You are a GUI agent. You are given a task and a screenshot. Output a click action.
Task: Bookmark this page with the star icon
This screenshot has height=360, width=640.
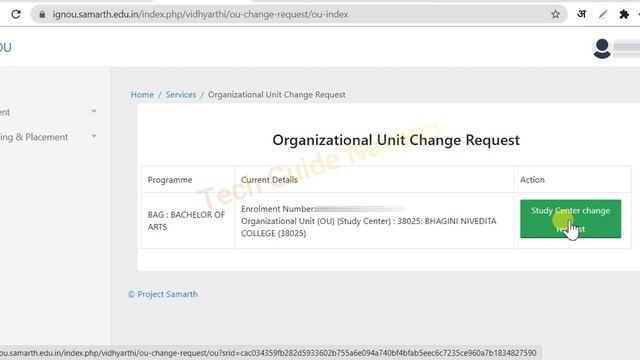click(555, 14)
